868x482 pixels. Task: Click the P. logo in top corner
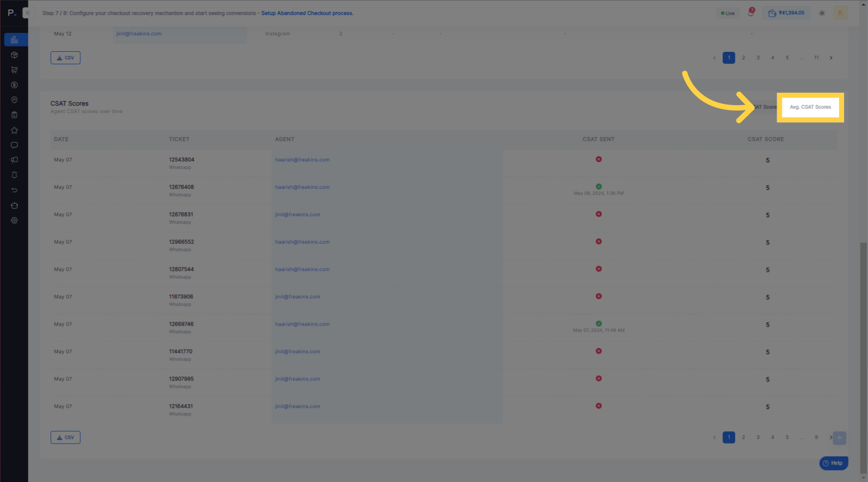[12, 13]
